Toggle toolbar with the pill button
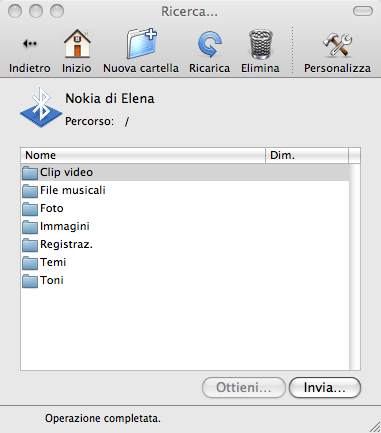Screen dimensions: 381x433 (363, 11)
